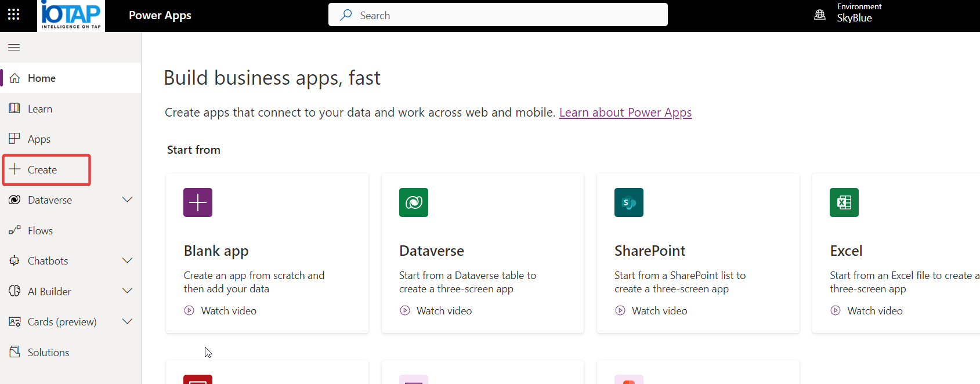Click the AI Builder brain icon
980x384 pixels.
click(15, 291)
